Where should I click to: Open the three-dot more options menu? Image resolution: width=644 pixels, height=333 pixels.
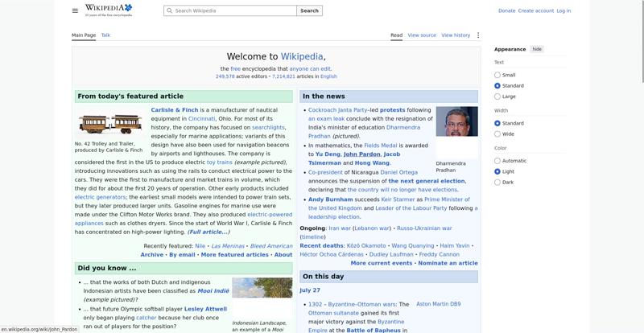pos(478,35)
